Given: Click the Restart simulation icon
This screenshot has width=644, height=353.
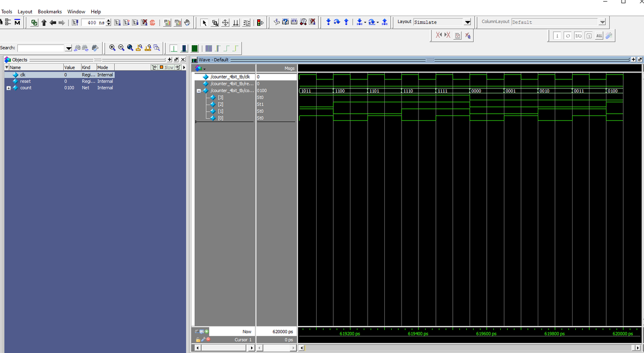Looking at the screenshot, I should coord(75,23).
